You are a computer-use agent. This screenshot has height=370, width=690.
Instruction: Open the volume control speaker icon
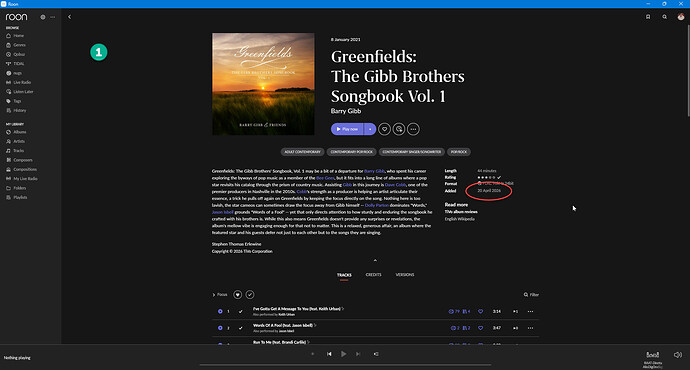click(677, 355)
